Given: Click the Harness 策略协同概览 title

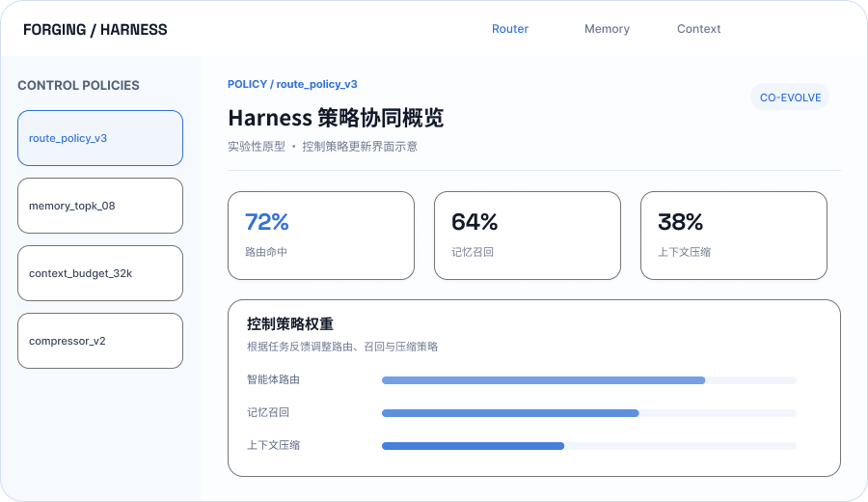Looking at the screenshot, I should click(336, 118).
